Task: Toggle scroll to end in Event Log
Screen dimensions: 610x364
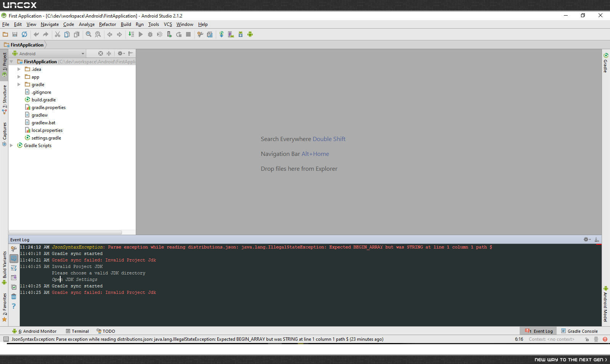Action: click(x=14, y=277)
